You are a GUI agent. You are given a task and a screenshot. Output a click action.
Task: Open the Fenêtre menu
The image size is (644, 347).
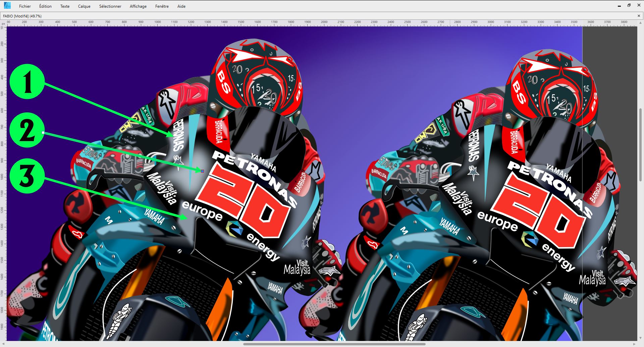click(162, 6)
